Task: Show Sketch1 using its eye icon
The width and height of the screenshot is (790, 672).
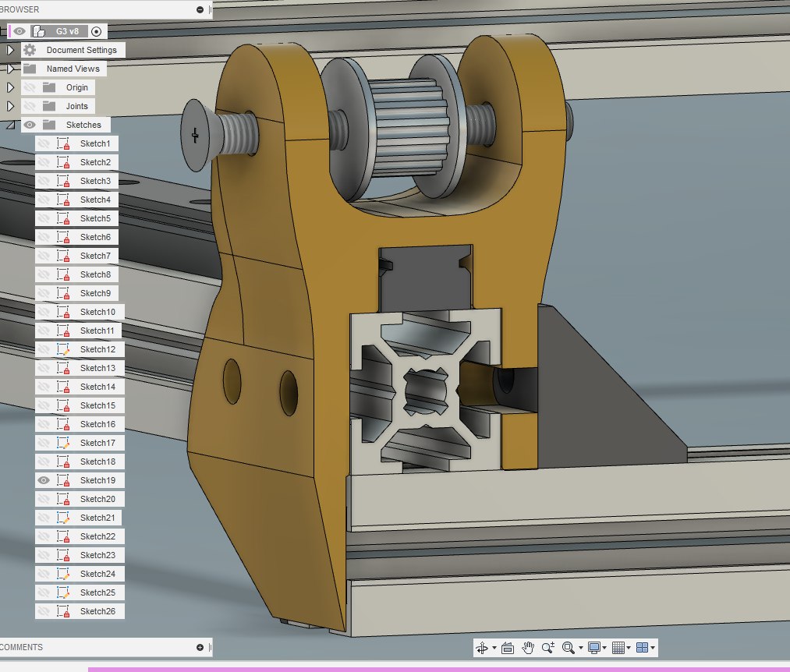Action: pos(44,143)
